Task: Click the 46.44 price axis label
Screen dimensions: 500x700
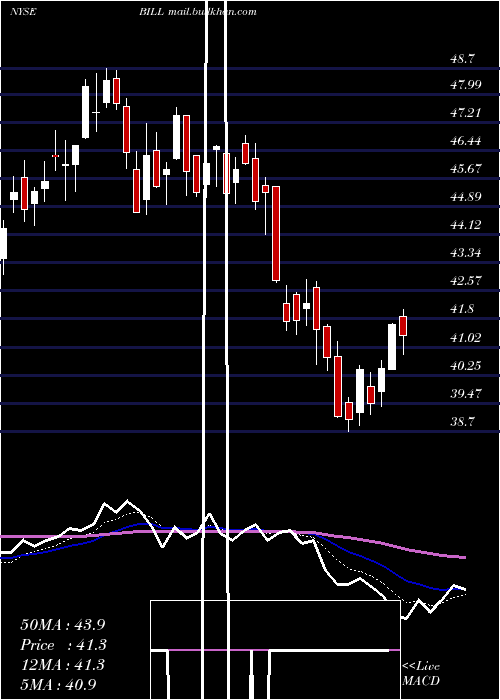Action: 466,141
